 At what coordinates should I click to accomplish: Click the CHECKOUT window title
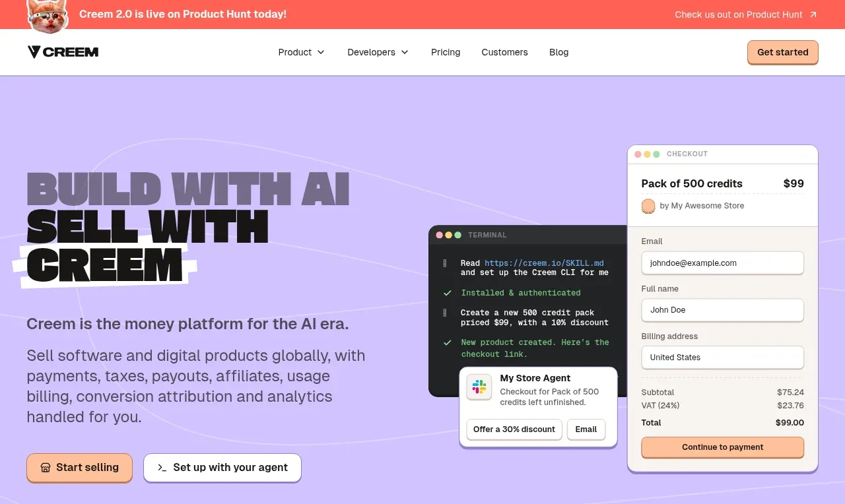point(687,154)
